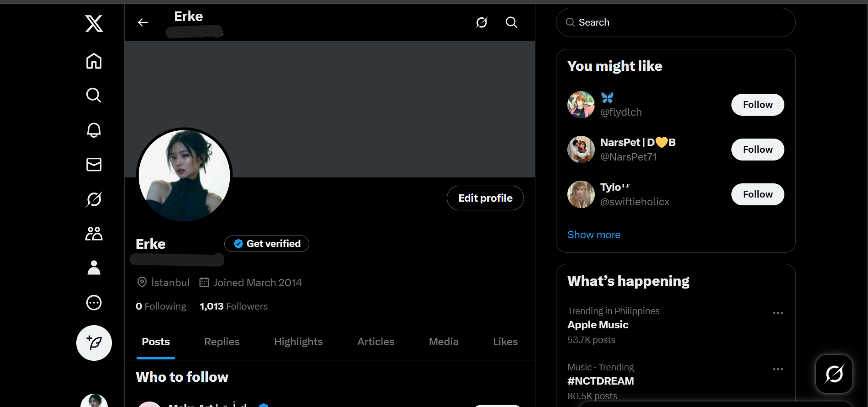Open more options for Apple Music trend

pos(778,313)
